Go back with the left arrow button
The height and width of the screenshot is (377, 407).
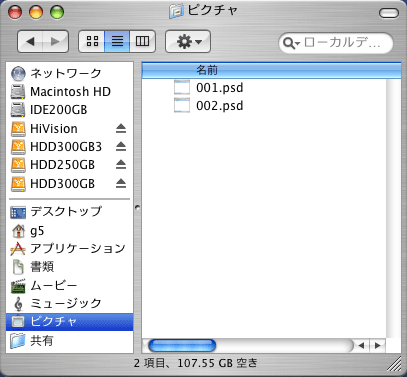tap(30, 41)
